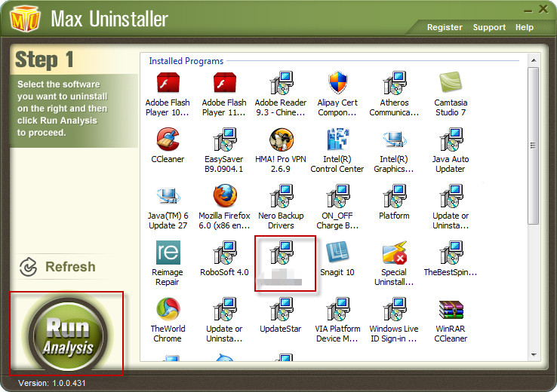Select Adobe Flash Player 11 program icon

(224, 83)
